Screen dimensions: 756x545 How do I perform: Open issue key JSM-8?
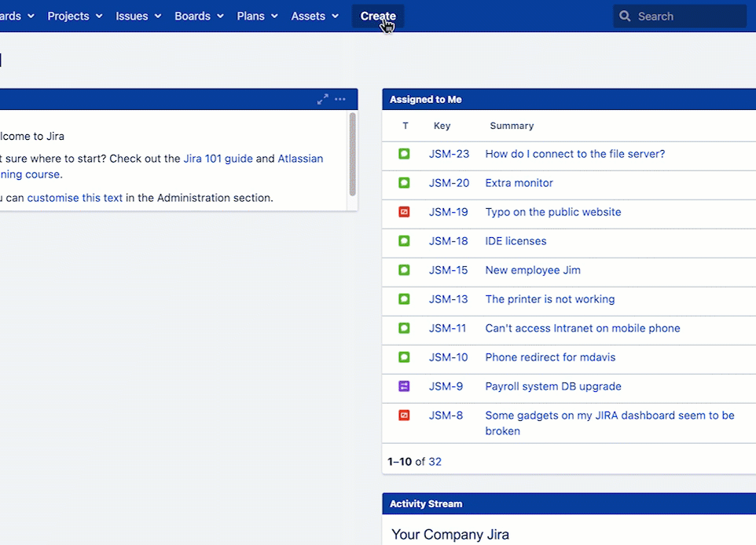tap(446, 415)
